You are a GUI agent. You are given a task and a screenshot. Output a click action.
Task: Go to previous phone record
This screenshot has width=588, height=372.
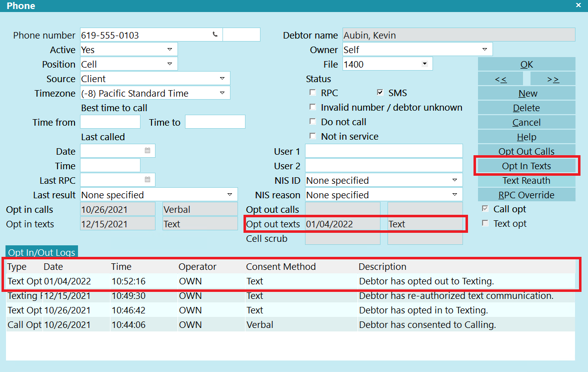500,79
